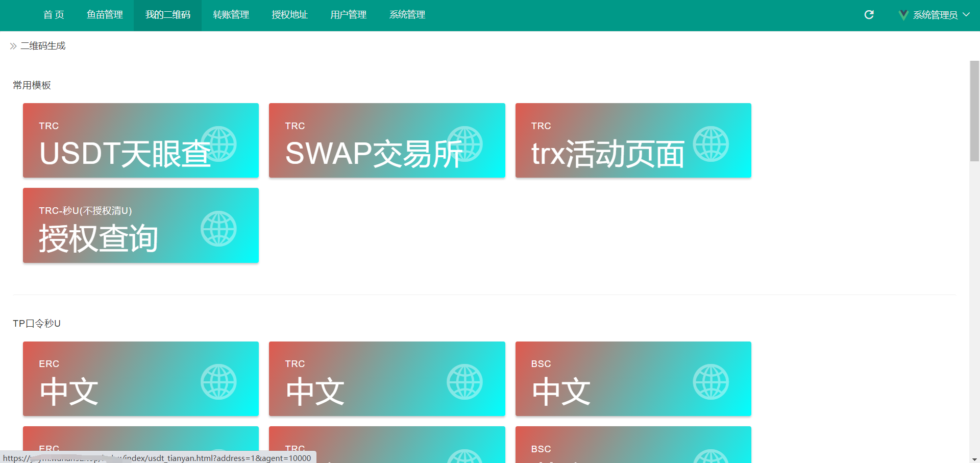
Task: Click the refresh icon in the top bar
Action: coord(869,15)
